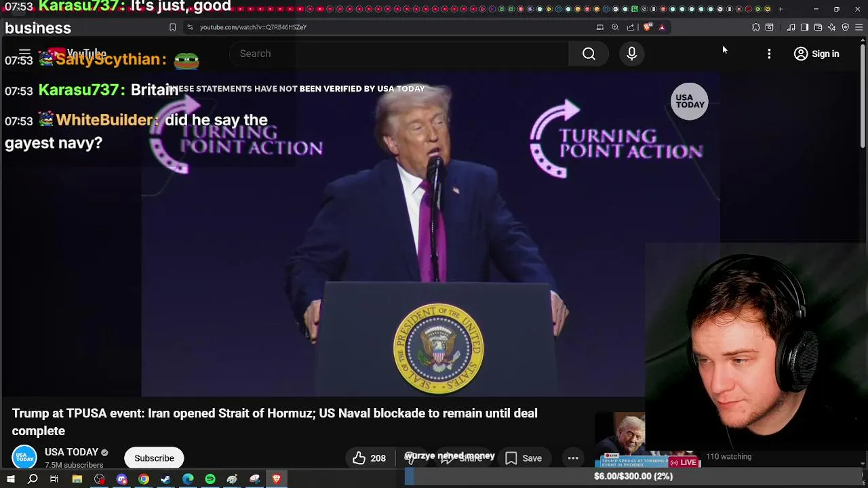This screenshot has height=488, width=868.
Task: Switch to Brave browser on taskbar
Action: pyautogui.click(x=277, y=479)
